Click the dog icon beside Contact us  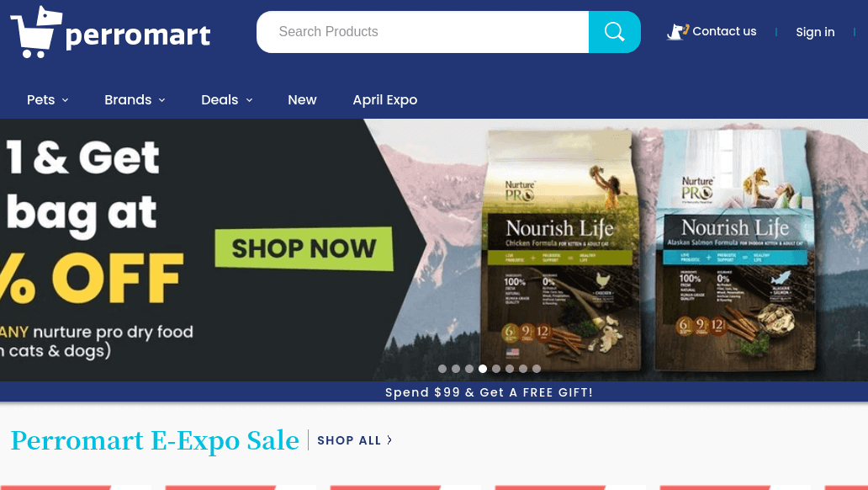click(x=678, y=32)
